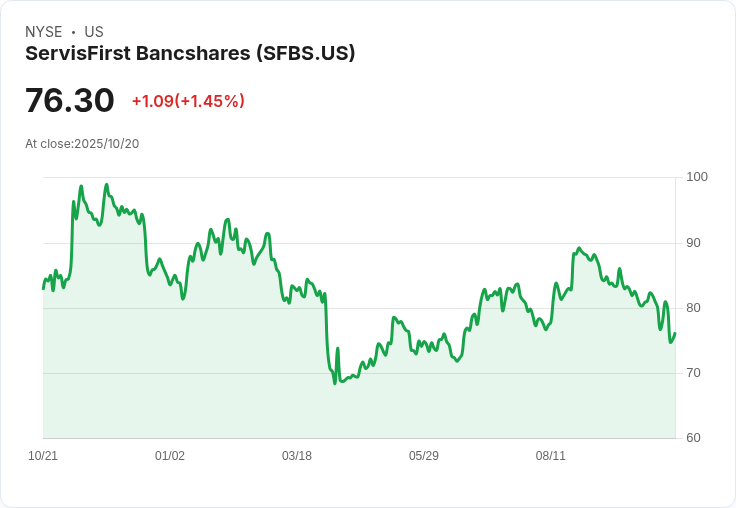Screen dimensions: 736x508
Task: Click the NYSE exchange label
Action: 43,32
